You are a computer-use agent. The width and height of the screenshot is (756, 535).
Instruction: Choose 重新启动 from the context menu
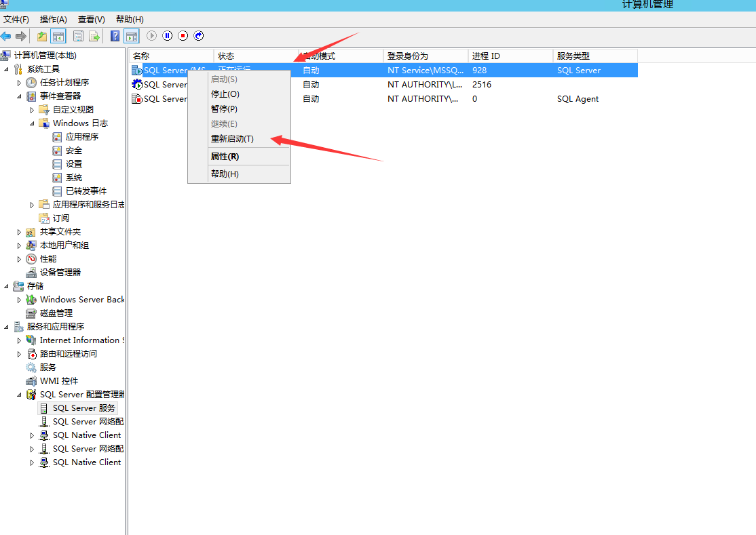coord(233,138)
